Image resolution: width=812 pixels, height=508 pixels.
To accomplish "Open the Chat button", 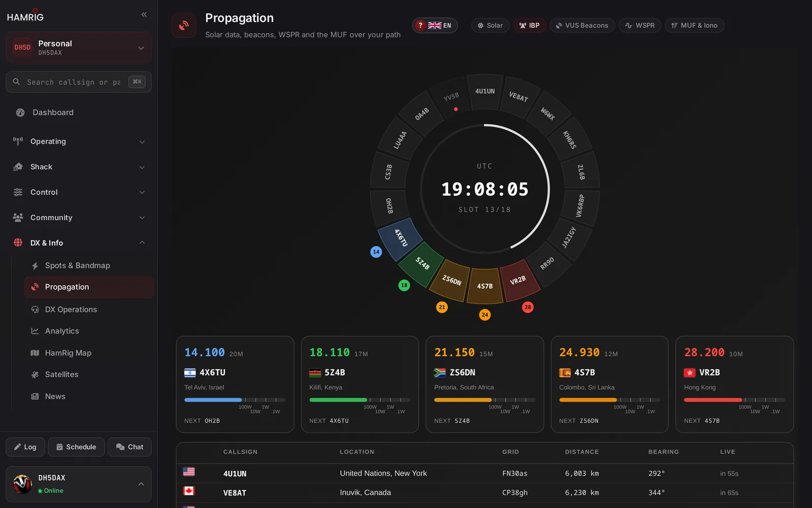I will (129, 447).
